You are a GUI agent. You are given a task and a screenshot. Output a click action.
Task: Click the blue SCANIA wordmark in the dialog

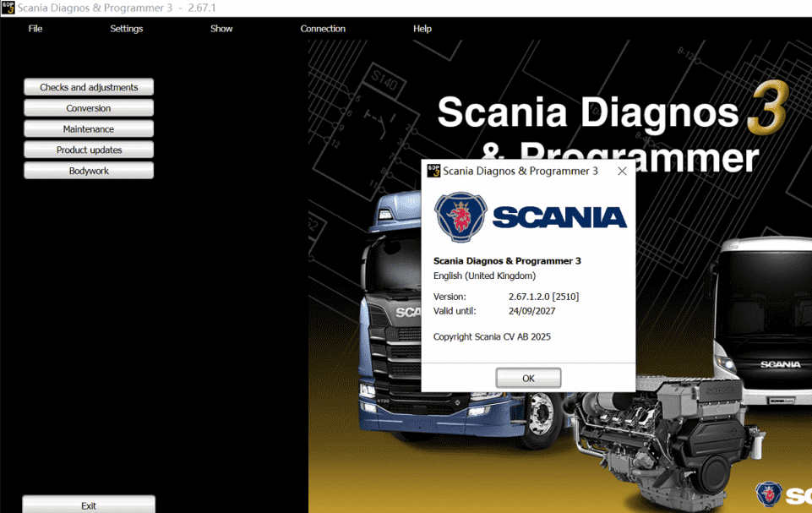click(559, 218)
